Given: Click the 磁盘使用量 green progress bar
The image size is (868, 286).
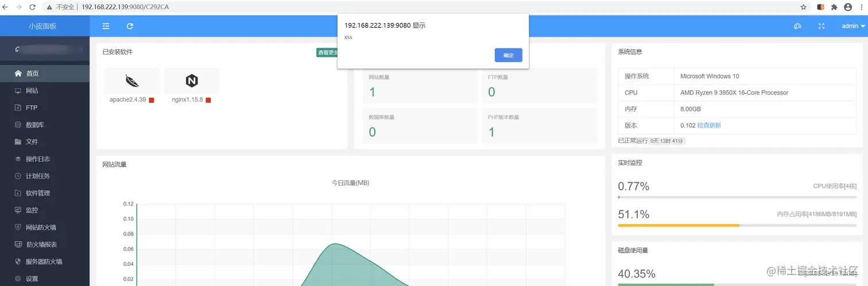Looking at the screenshot, I should click(666, 284).
